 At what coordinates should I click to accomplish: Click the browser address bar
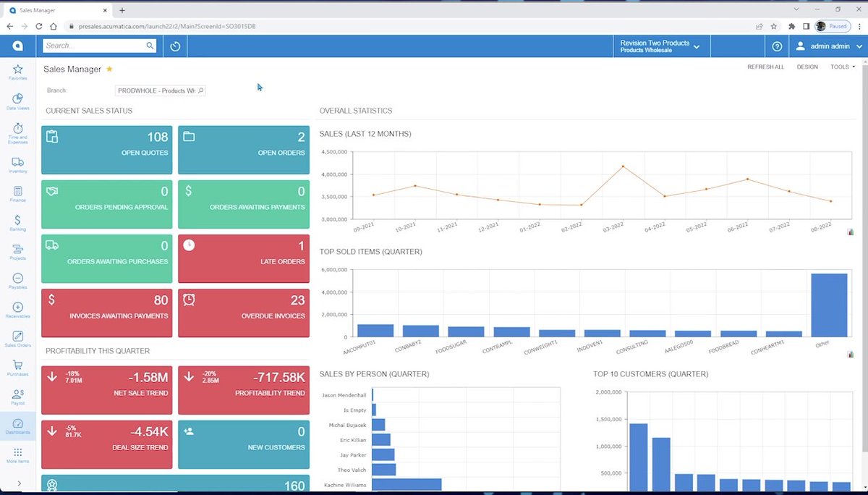(405, 26)
